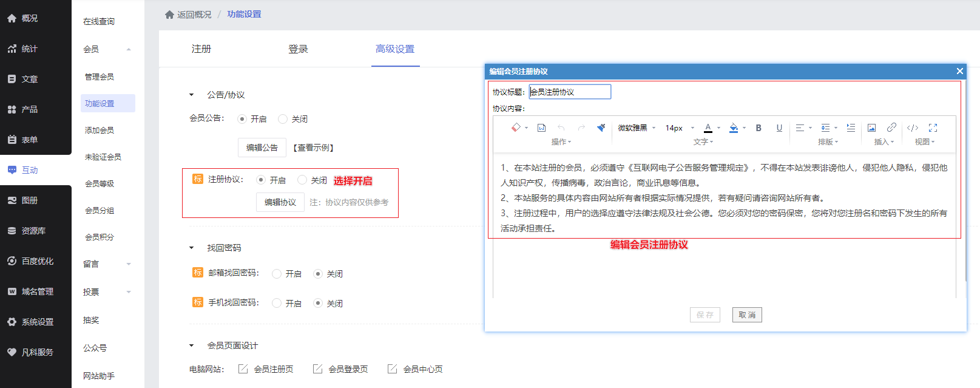The image size is (980, 388).
Task: Click the 返回概况 breadcrumb link
Action: coord(194,15)
